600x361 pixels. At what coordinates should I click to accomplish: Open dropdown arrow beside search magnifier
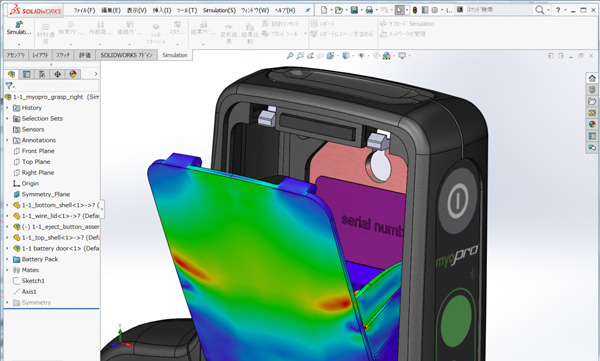click(548, 10)
